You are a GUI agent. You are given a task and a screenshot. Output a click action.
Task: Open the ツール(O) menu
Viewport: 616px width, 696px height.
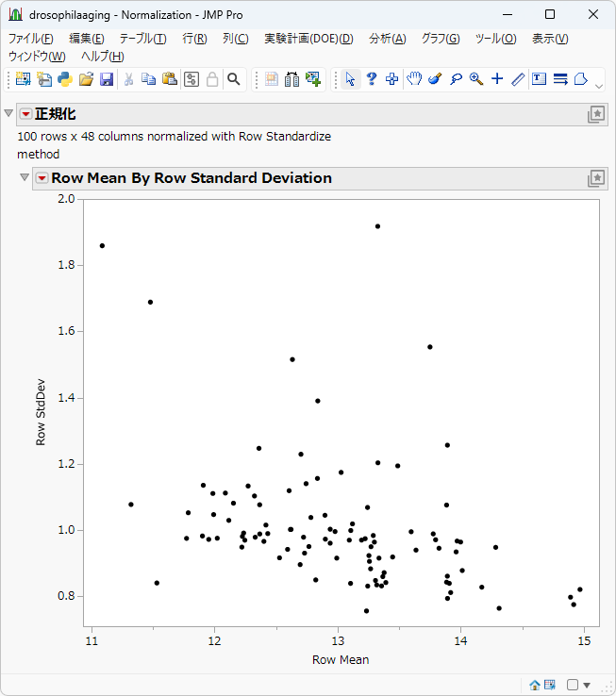[x=495, y=39]
